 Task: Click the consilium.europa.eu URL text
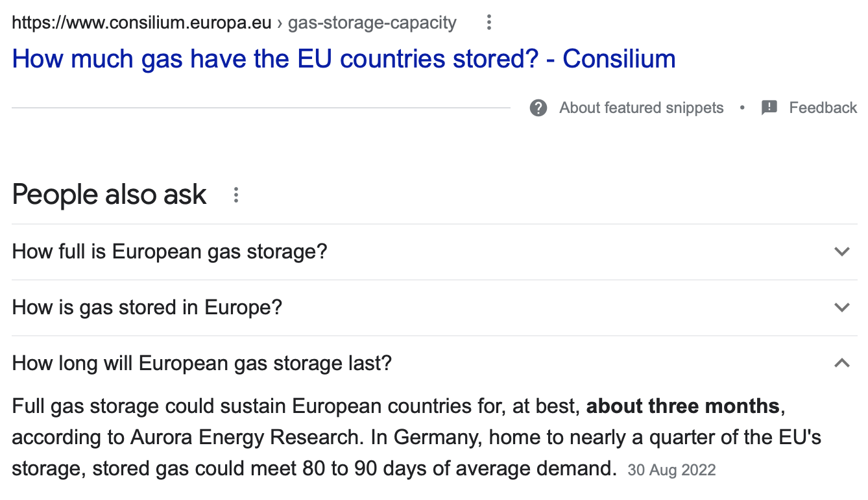coord(141,23)
